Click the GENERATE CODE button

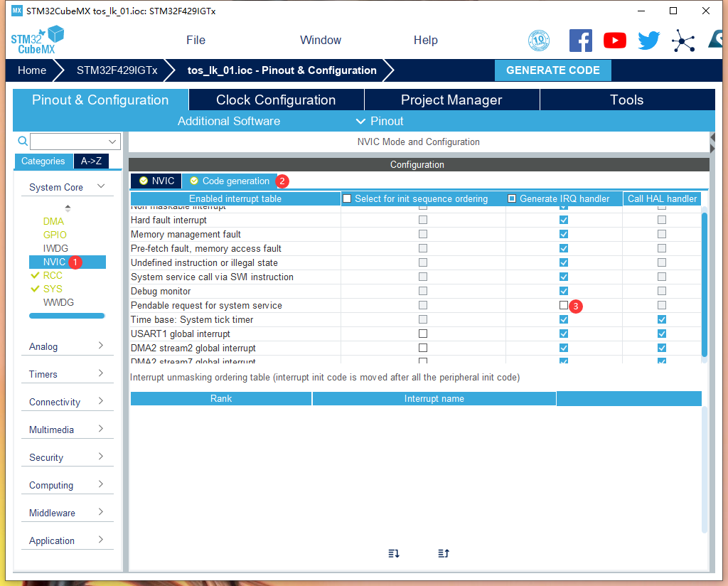click(x=552, y=70)
